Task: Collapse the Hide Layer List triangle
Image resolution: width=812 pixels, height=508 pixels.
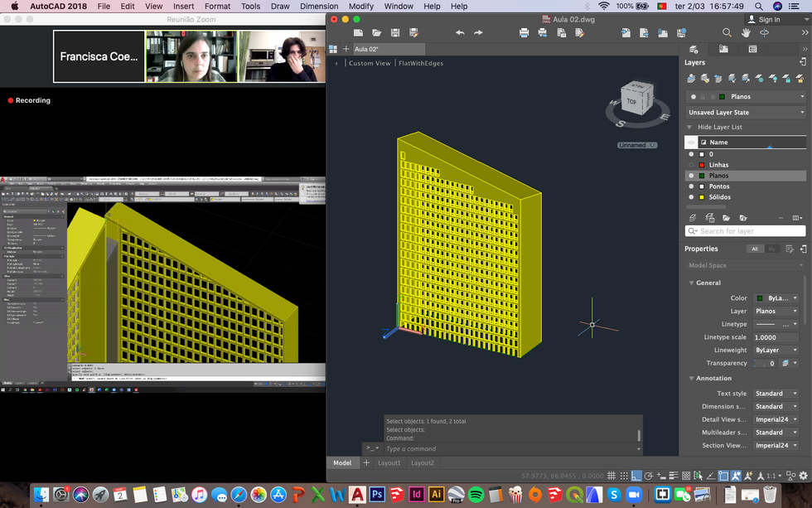Action: coord(689,127)
